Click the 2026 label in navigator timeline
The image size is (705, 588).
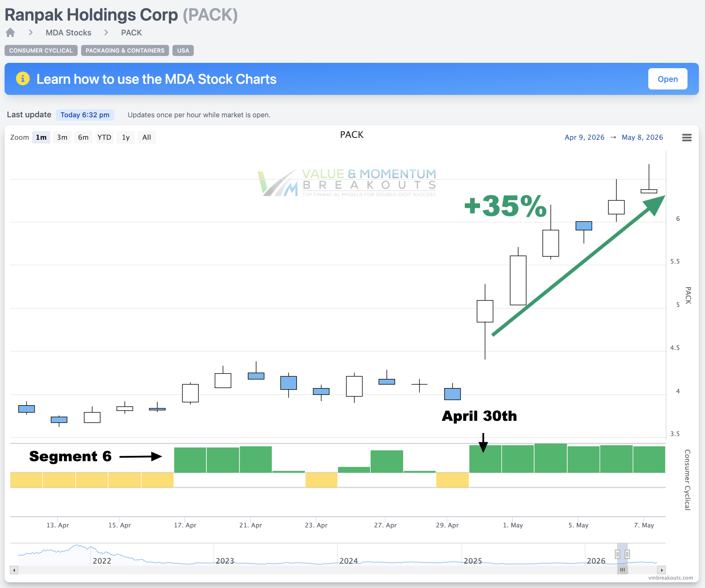[x=596, y=561]
